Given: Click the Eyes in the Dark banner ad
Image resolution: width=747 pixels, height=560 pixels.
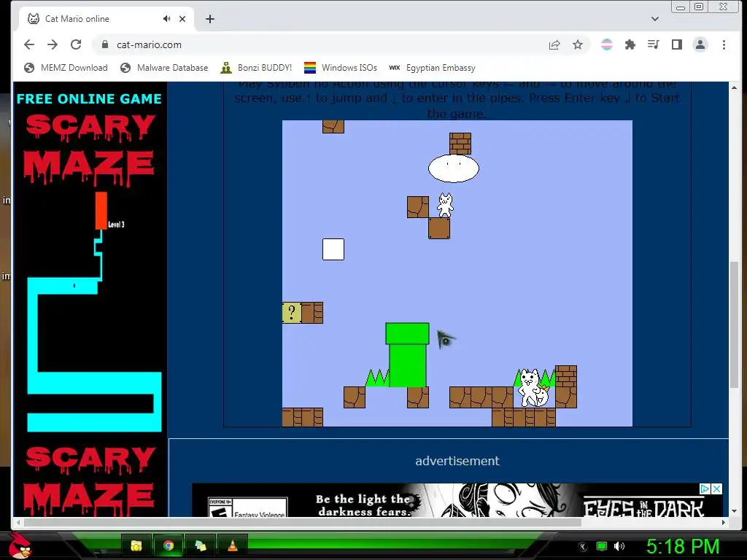Looking at the screenshot, I should point(457,500).
